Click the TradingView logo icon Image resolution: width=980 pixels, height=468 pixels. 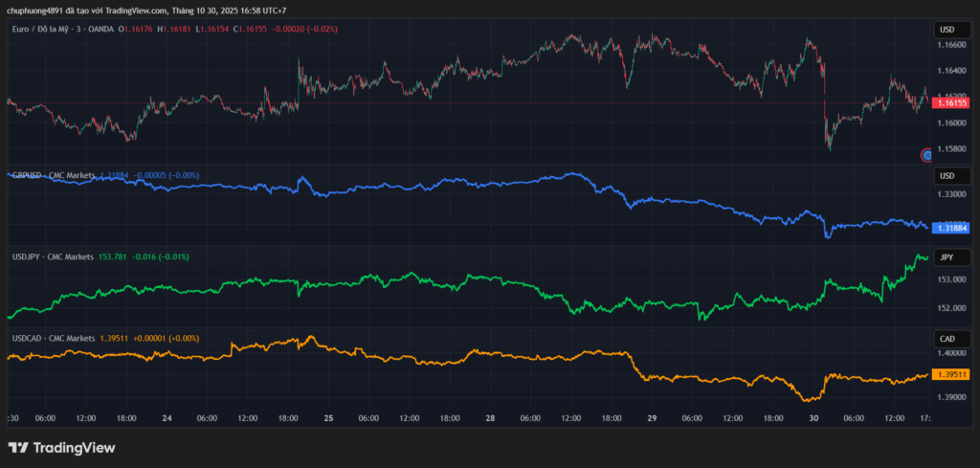click(17, 448)
